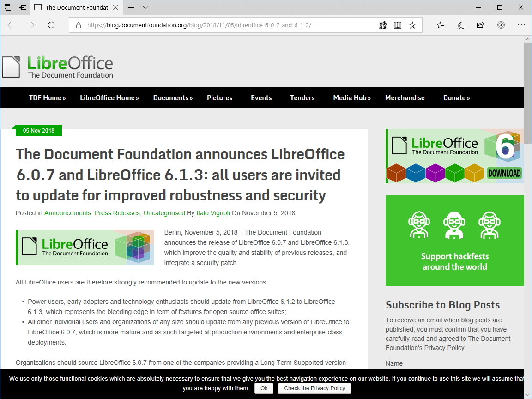The image size is (532, 399).
Task: Refresh the page
Action: click(51, 25)
